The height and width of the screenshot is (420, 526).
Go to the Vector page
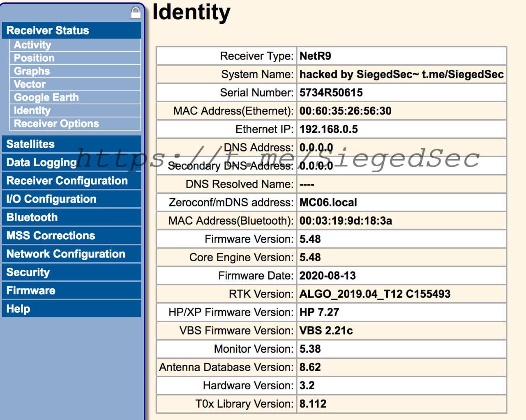point(75,84)
